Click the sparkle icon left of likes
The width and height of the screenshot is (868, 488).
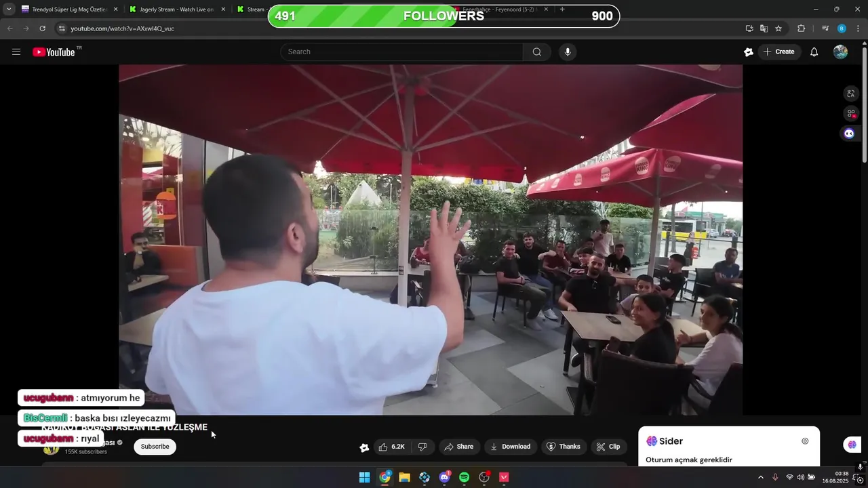pos(364,447)
